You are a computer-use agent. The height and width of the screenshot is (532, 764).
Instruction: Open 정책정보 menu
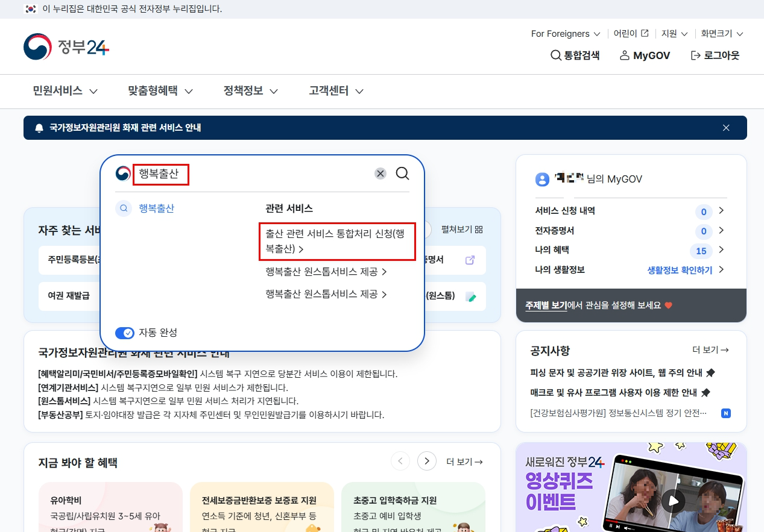(251, 91)
